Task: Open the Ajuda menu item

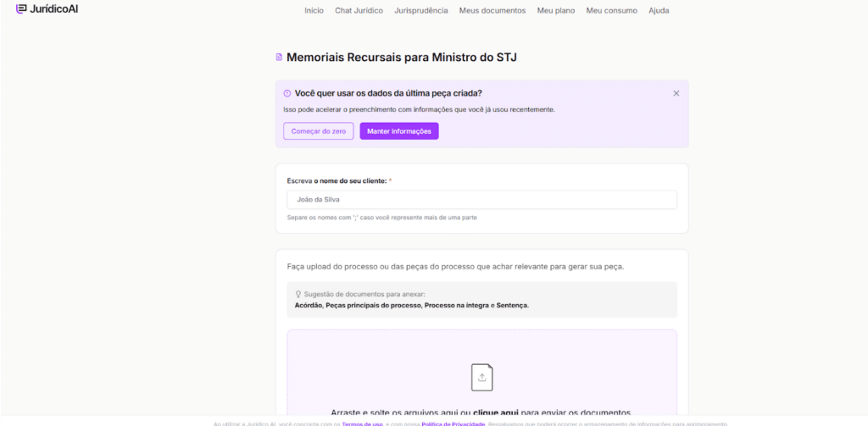Action: 659,10
